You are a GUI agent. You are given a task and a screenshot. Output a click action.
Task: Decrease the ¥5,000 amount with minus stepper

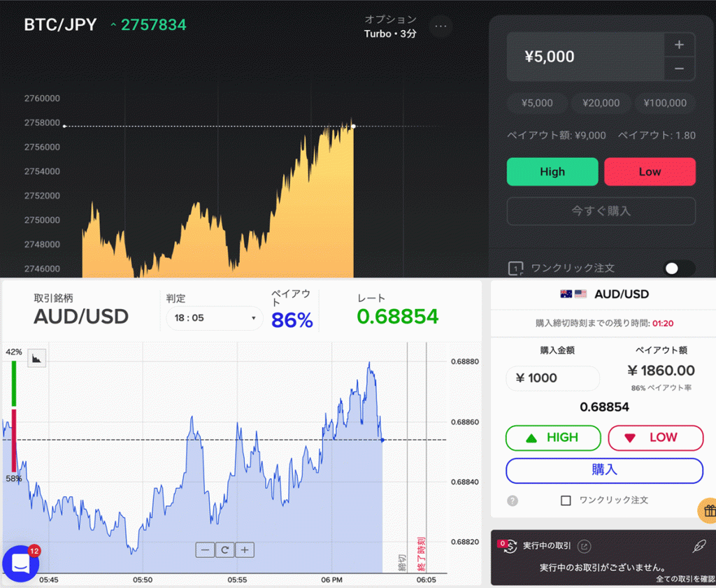click(x=679, y=69)
